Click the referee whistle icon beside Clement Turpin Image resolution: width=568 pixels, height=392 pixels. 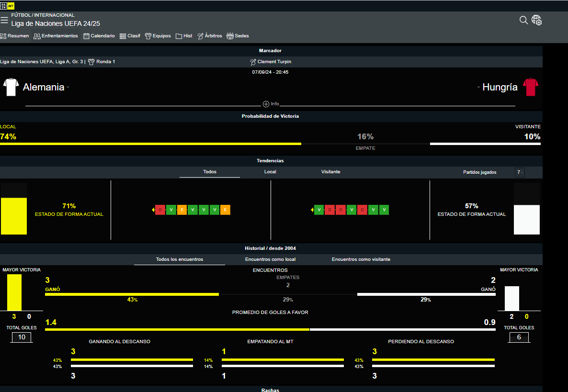tap(253, 62)
